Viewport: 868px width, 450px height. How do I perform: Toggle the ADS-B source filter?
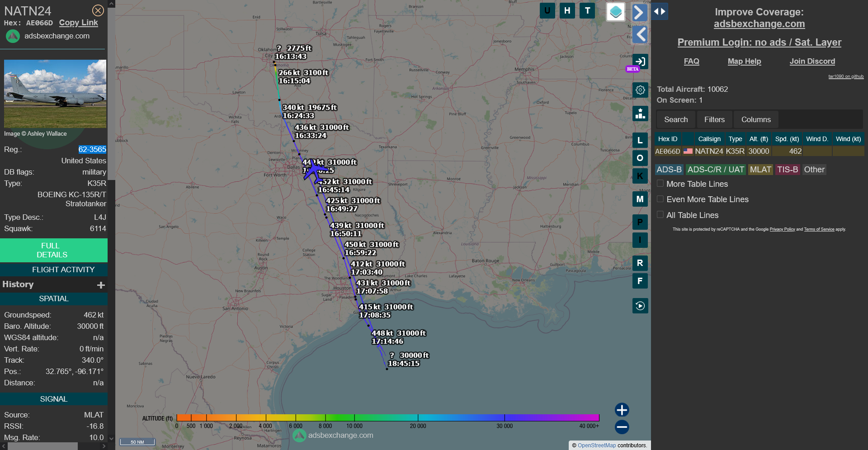pyautogui.click(x=669, y=170)
